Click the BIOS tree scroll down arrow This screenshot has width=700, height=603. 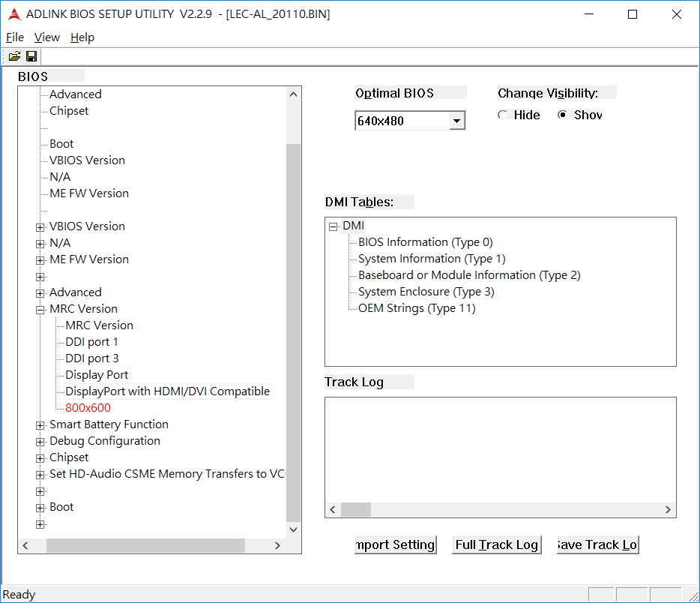[293, 529]
